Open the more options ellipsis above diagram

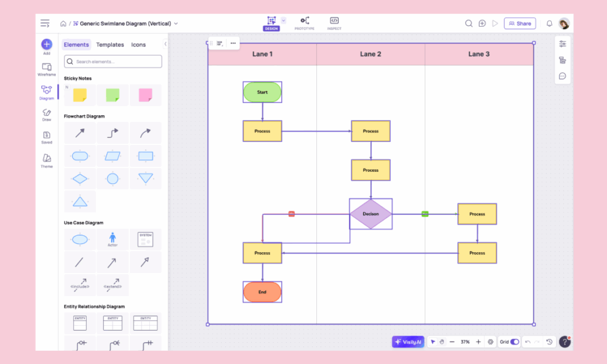point(233,43)
